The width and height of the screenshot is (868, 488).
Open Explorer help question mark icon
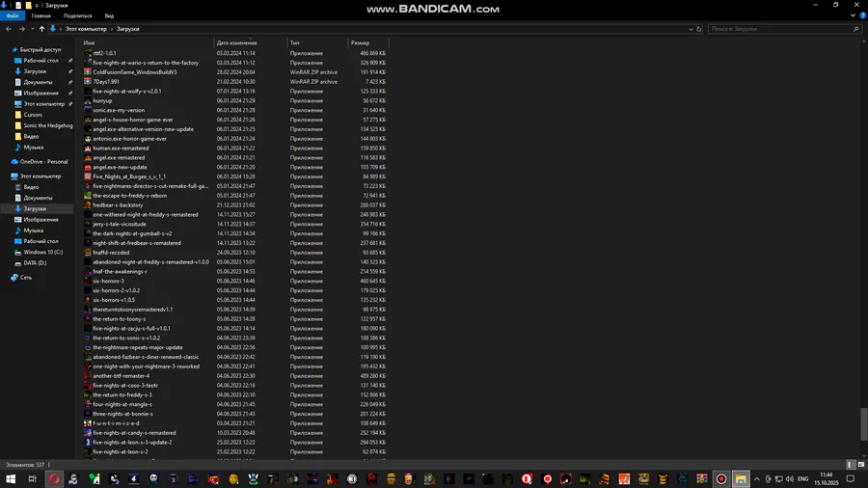(862, 15)
